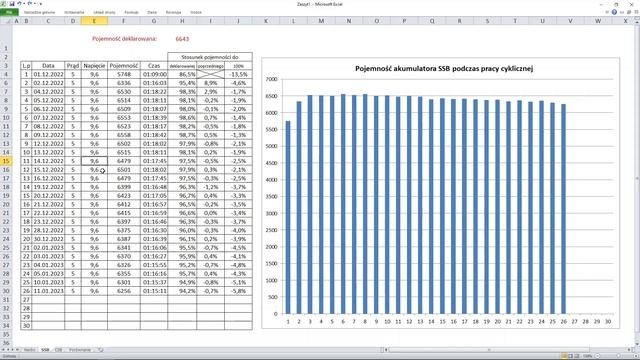Click the Data column header cell
The image size is (640, 360).
pos(48,66)
